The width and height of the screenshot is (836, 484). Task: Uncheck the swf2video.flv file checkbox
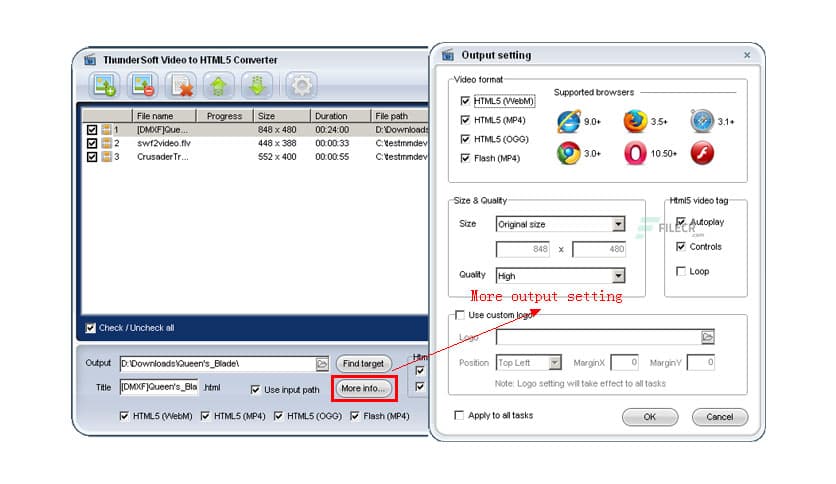click(92, 143)
